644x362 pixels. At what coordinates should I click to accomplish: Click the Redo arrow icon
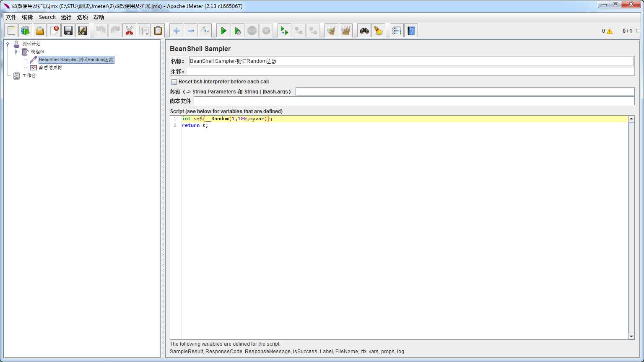pos(115,31)
